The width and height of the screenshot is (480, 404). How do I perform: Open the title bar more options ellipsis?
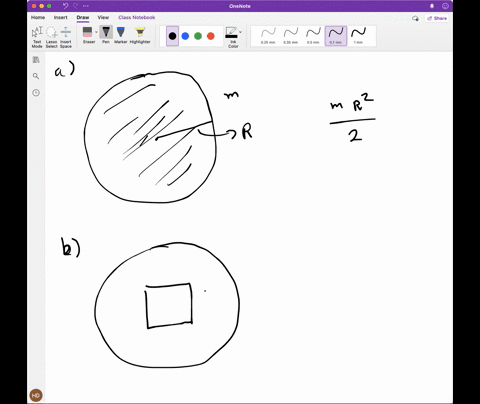coord(86,6)
